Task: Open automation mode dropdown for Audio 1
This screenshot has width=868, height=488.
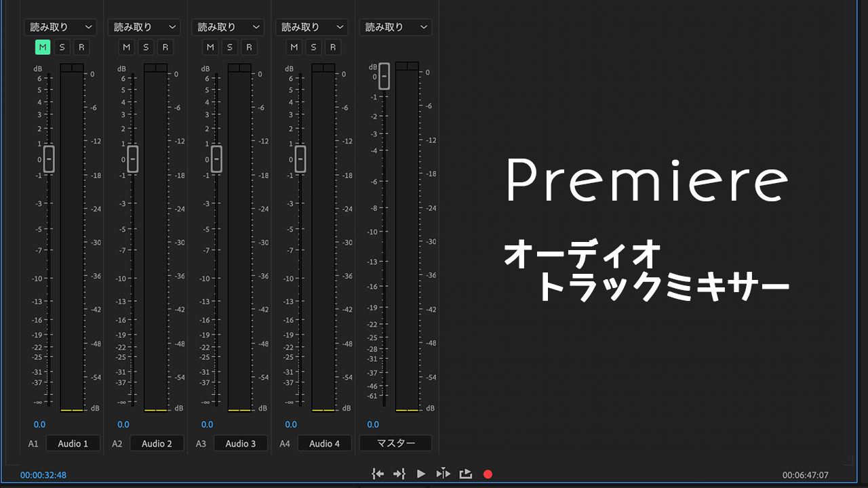Action: 60,27
